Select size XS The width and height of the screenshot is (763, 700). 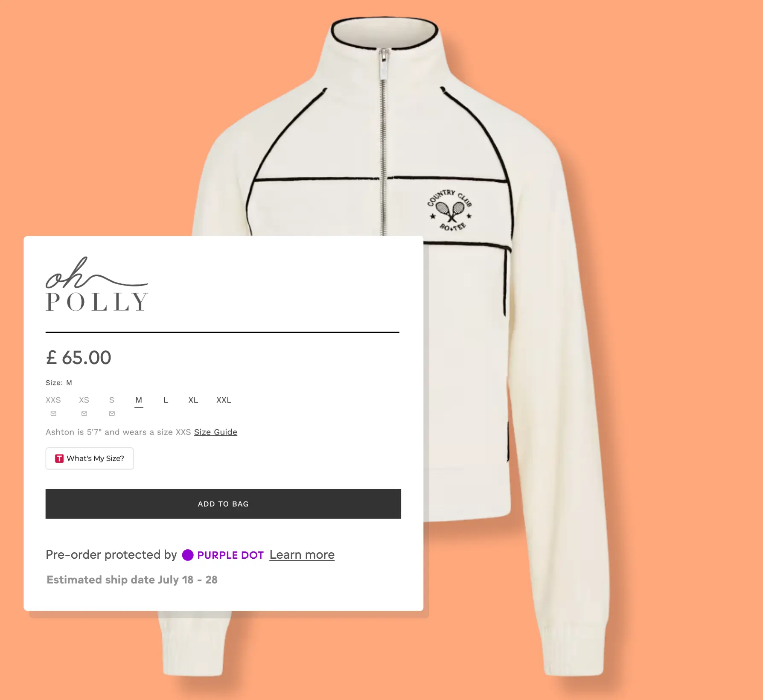[x=84, y=400]
